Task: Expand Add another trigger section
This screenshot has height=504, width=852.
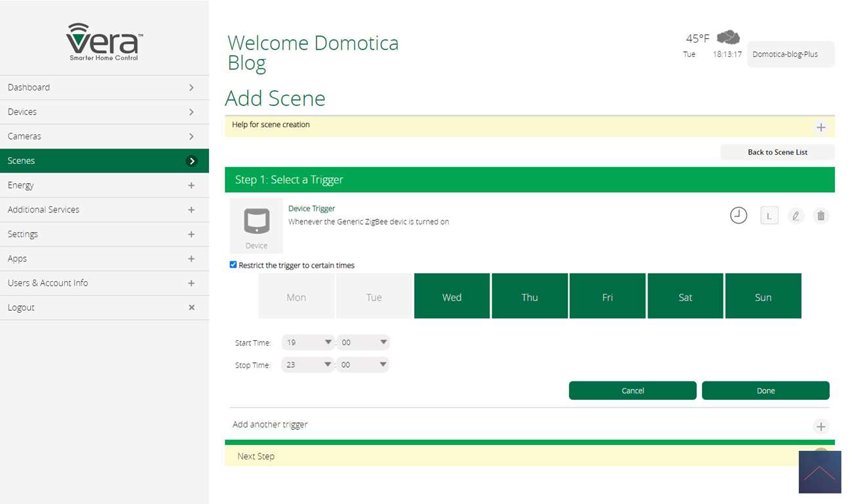Action: 821,427
